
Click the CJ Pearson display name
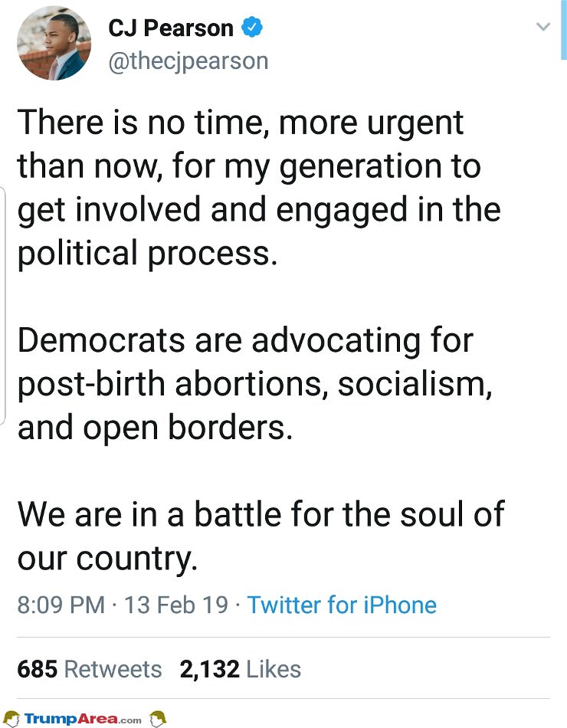170,28
